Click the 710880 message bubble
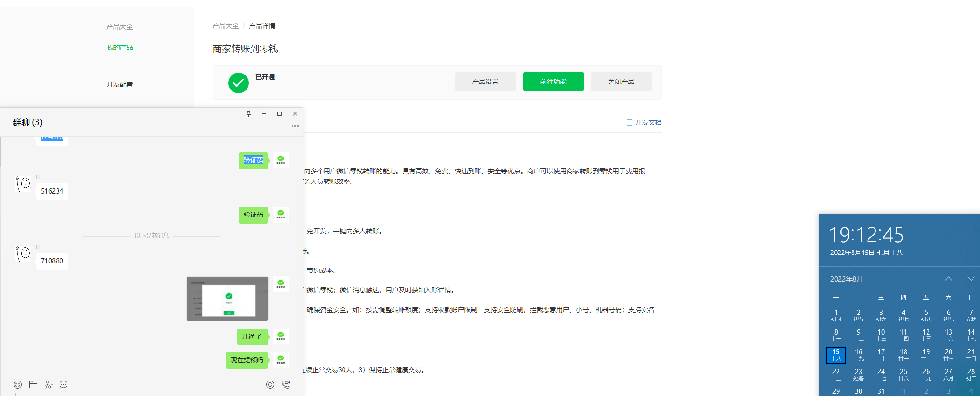 click(52, 261)
